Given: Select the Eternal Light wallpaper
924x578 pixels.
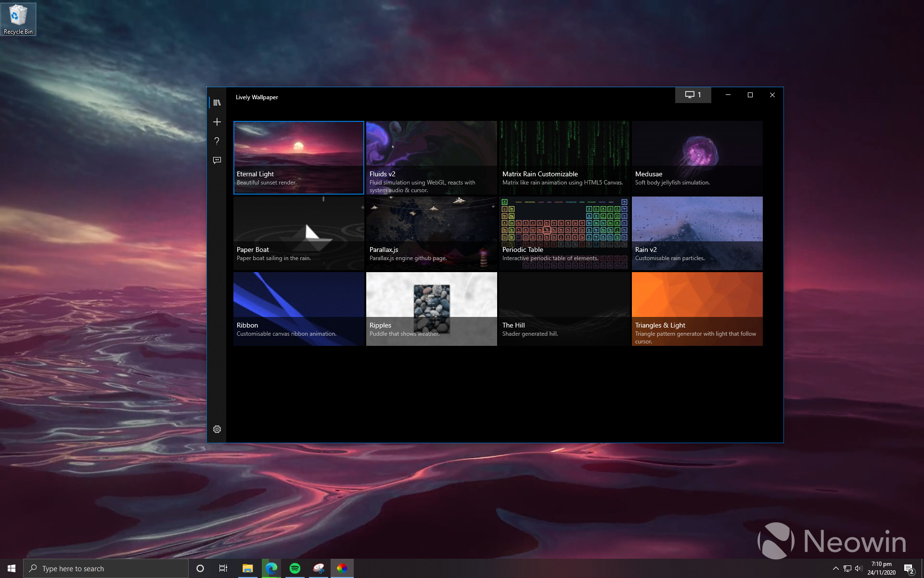Looking at the screenshot, I should [x=298, y=158].
